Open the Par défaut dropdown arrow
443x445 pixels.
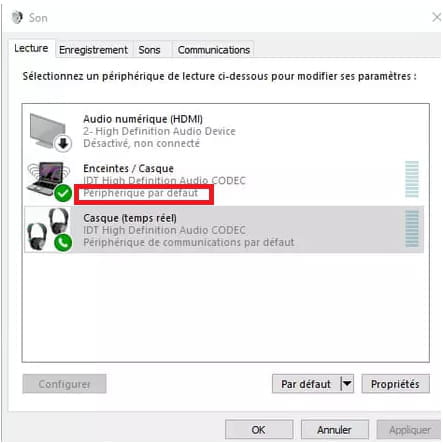(347, 384)
